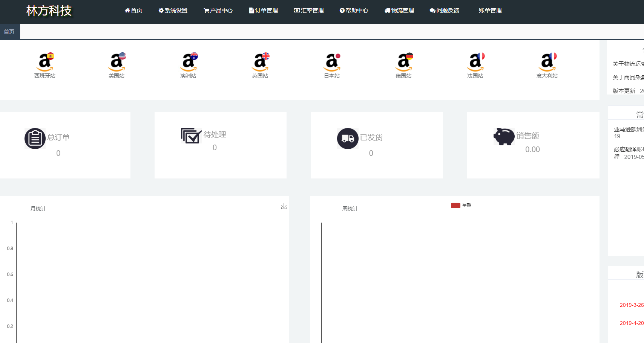Click the 总订单 label
Screen dimensions: 644x343
pyautogui.click(x=58, y=137)
